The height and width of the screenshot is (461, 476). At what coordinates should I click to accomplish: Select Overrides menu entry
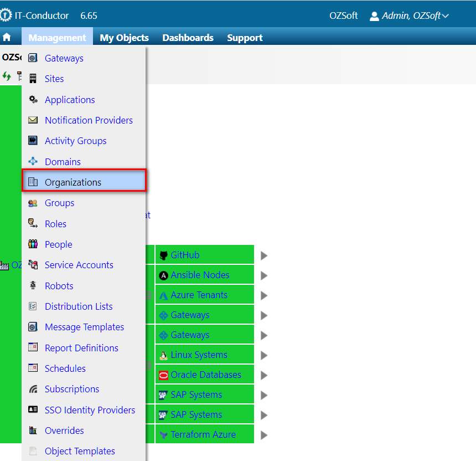click(64, 431)
